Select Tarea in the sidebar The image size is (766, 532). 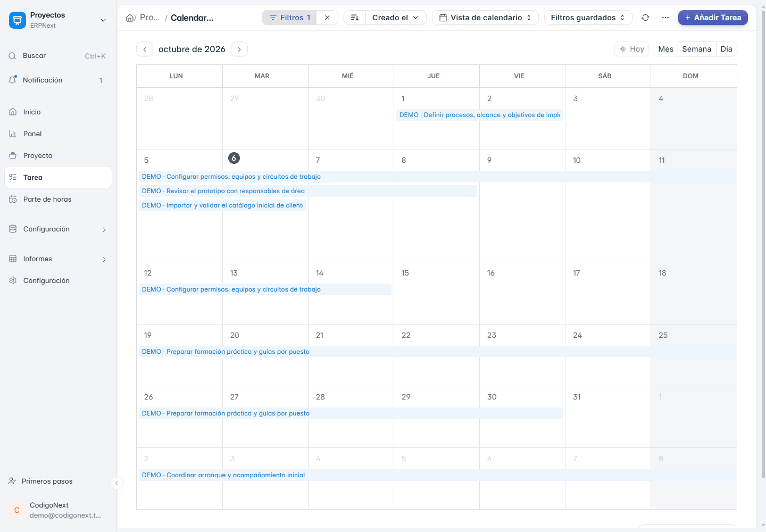tap(58, 177)
